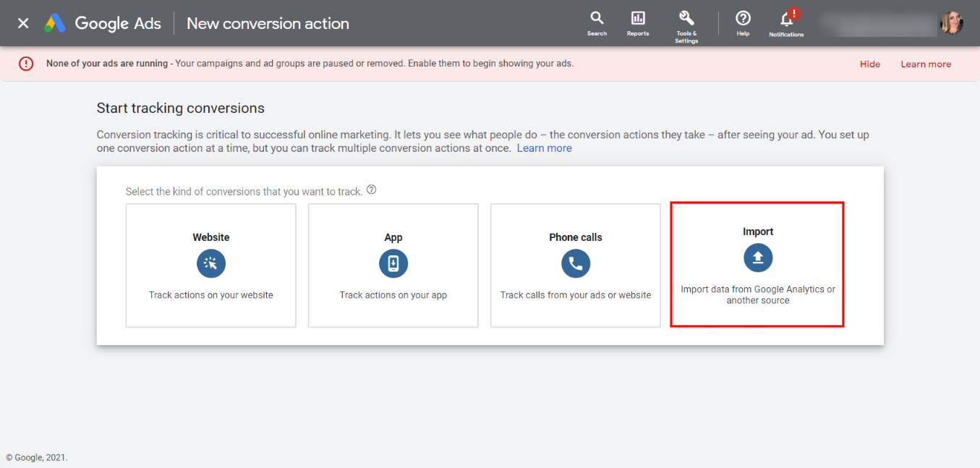
Task: Hide the ads-not-running warning banner
Action: 869,64
